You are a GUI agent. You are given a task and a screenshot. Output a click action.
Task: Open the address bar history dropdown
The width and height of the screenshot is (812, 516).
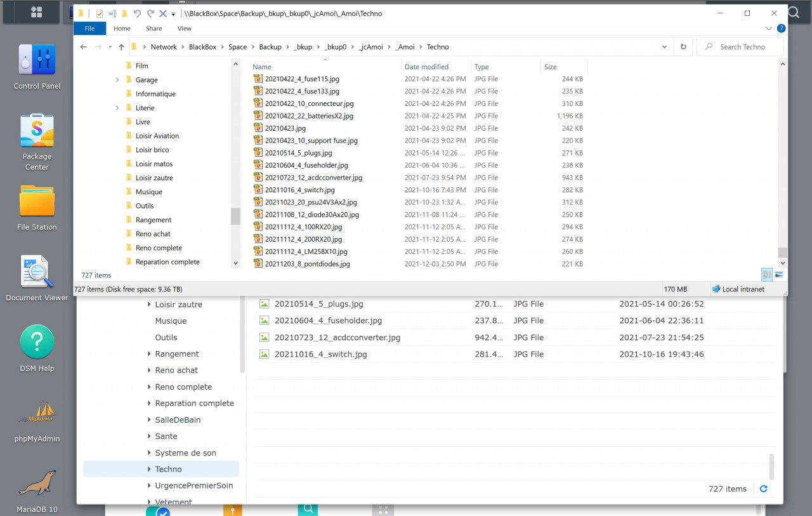point(664,46)
